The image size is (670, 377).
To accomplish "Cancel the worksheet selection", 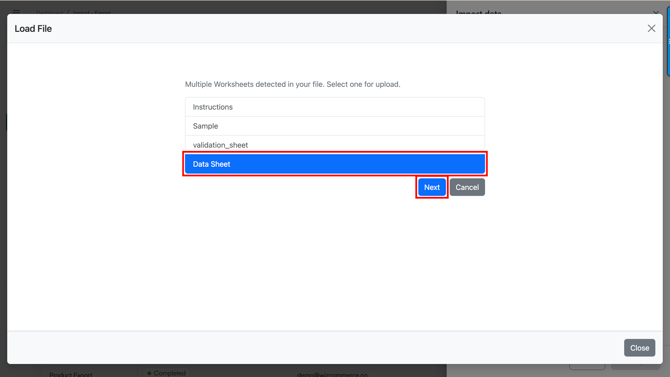I will point(467,187).
